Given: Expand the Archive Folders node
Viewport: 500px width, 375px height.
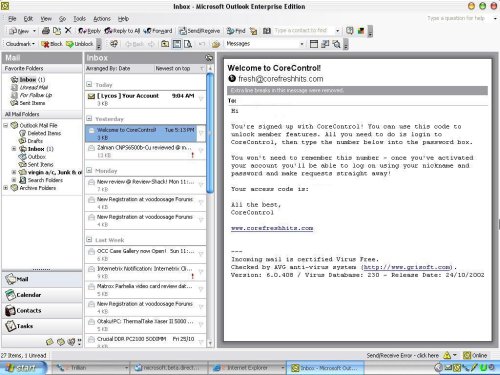Looking at the screenshot, I should coord(6,188).
